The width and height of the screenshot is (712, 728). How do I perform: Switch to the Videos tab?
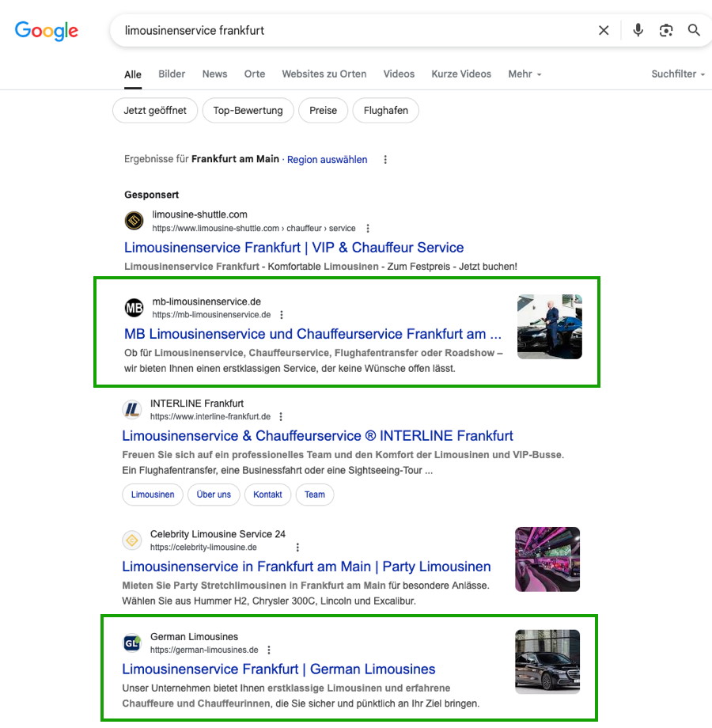[399, 74]
